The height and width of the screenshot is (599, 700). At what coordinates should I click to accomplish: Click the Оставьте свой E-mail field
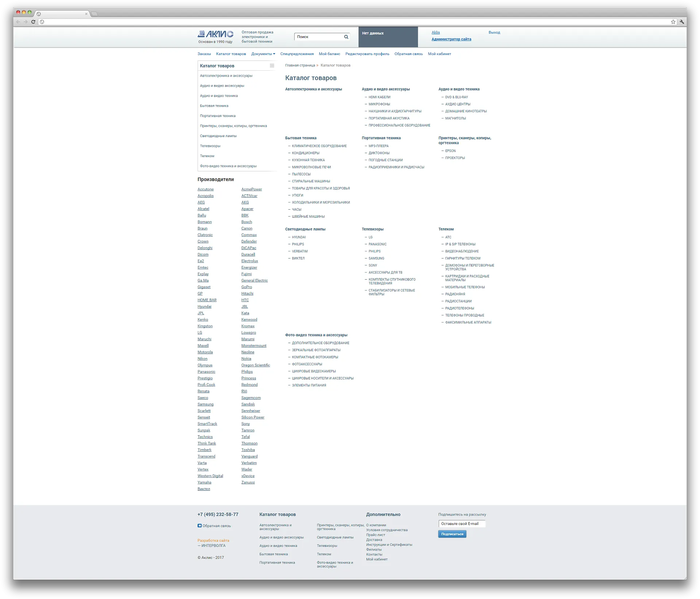(x=462, y=524)
